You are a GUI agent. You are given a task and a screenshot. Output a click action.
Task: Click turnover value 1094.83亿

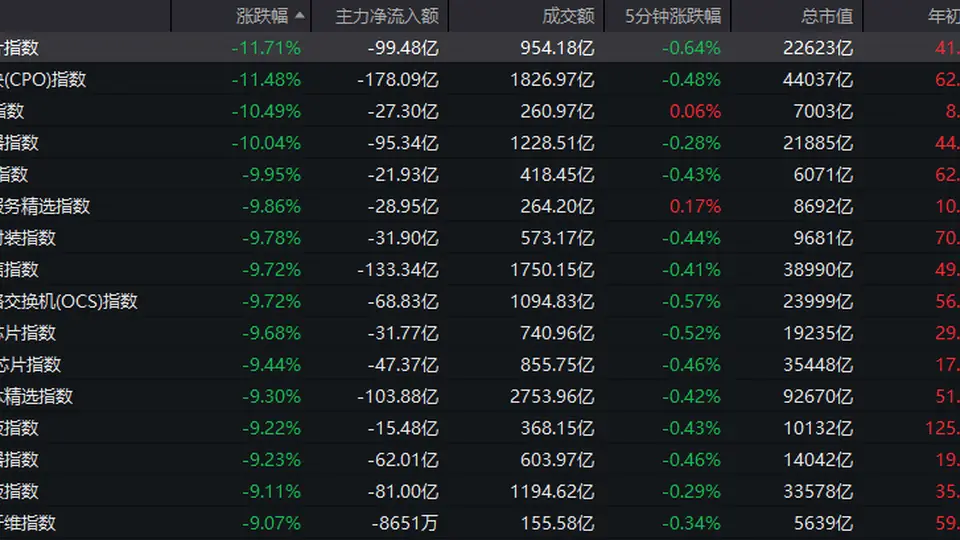[552, 301]
